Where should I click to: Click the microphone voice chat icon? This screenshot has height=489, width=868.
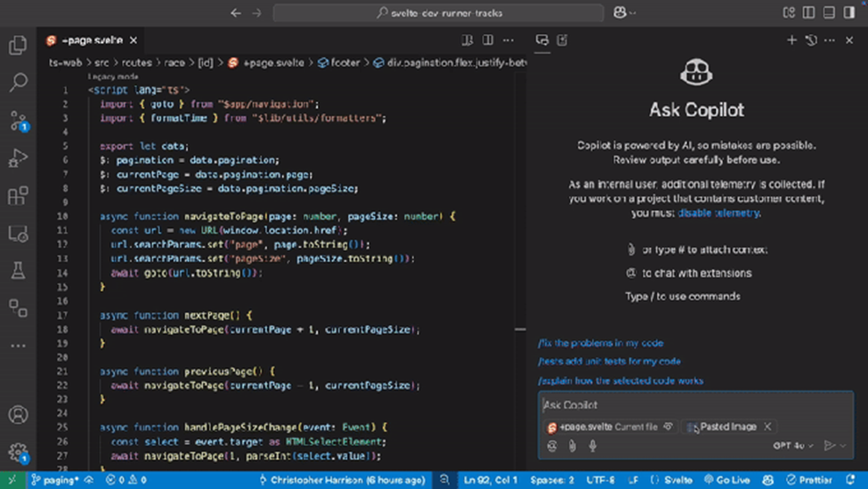(x=592, y=445)
